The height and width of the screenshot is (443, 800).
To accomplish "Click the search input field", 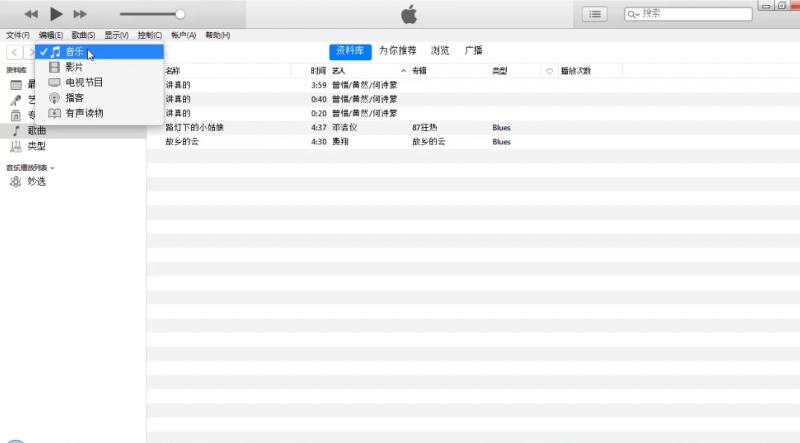I will coord(688,14).
